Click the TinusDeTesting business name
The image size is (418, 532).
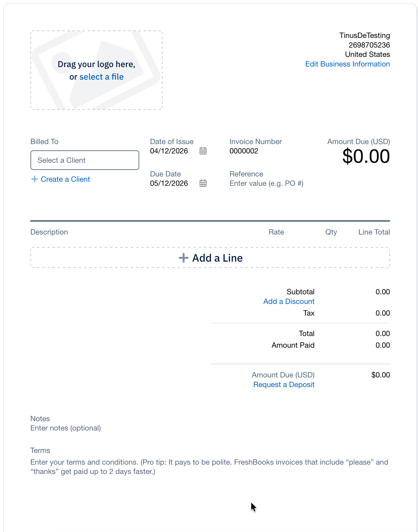pos(364,36)
